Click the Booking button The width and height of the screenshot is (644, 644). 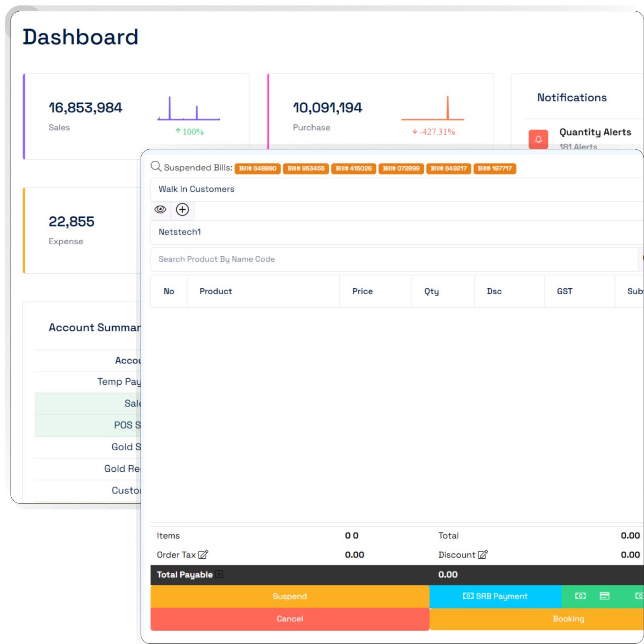[568, 619]
